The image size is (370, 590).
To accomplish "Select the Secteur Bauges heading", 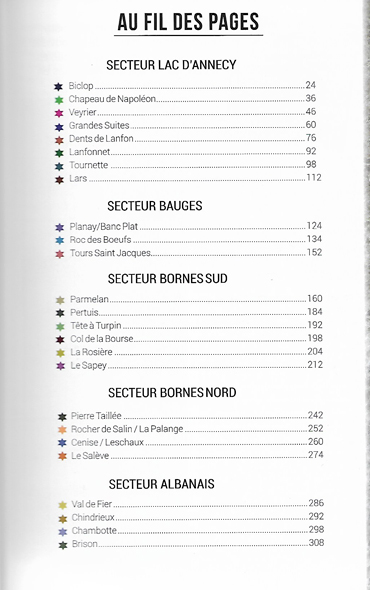I will pyautogui.click(x=155, y=206).
